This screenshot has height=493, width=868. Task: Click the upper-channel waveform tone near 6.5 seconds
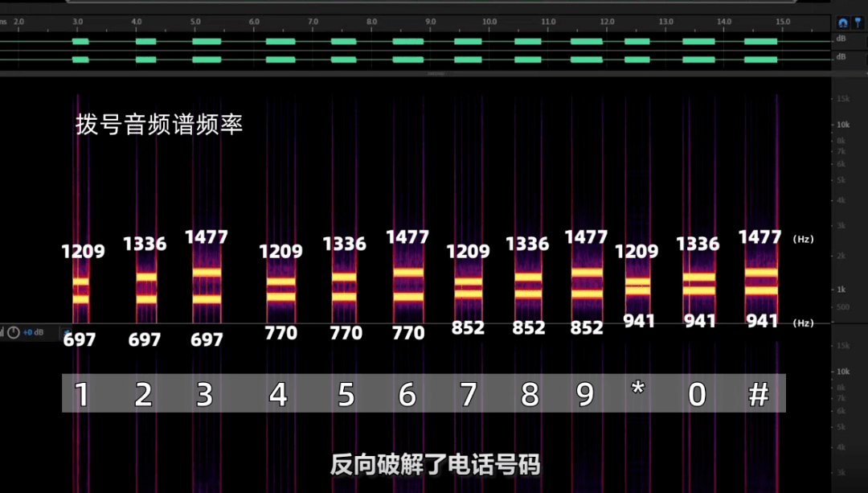point(280,42)
